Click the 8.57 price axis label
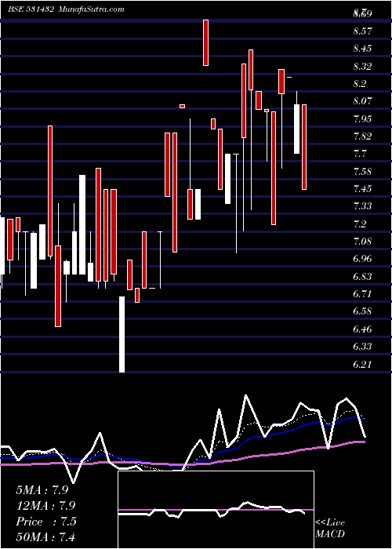The image size is (392, 549). click(362, 31)
